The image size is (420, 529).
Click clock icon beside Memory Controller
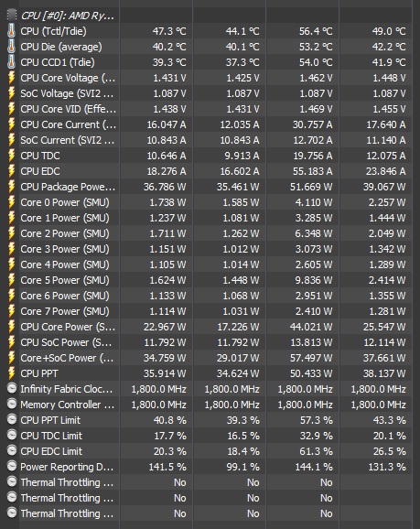[12, 404]
